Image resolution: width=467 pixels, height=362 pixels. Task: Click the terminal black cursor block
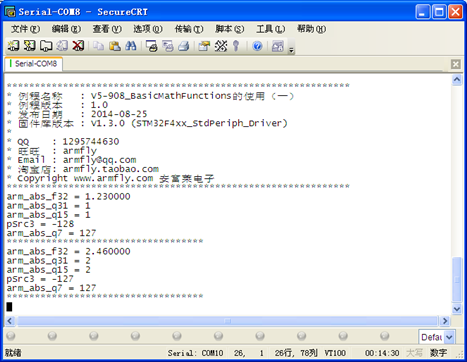pos(9,306)
